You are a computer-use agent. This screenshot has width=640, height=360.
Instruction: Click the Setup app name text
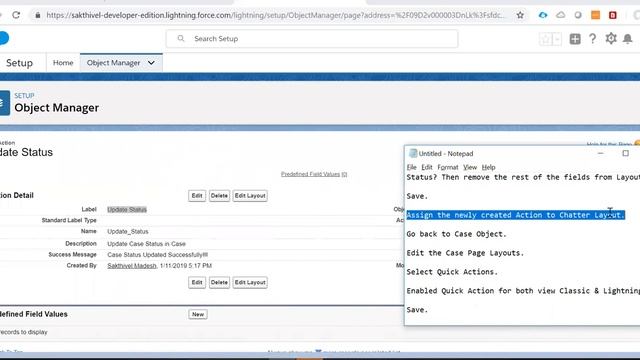pos(19,63)
